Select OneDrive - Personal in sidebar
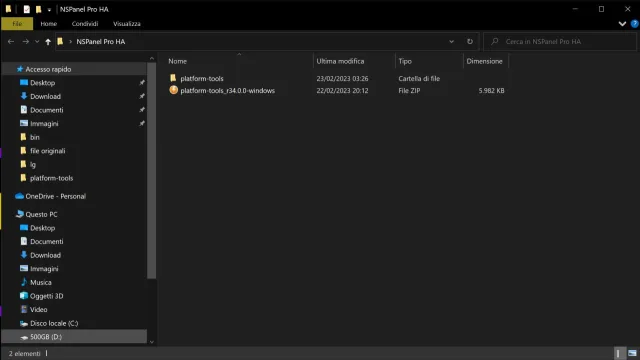The height and width of the screenshot is (360, 640). point(56,196)
